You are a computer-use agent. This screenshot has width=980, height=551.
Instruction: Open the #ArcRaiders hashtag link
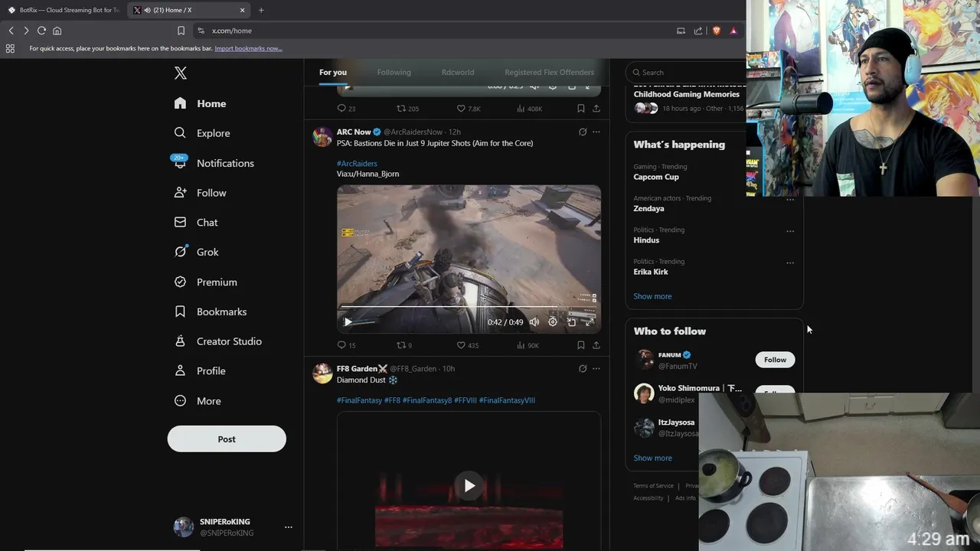pyautogui.click(x=357, y=164)
